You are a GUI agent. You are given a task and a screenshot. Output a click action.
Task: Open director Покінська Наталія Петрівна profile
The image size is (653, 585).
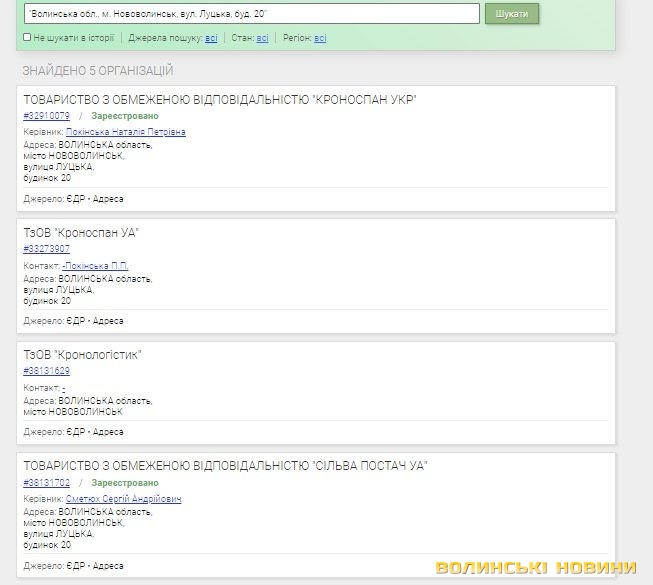tap(126, 132)
